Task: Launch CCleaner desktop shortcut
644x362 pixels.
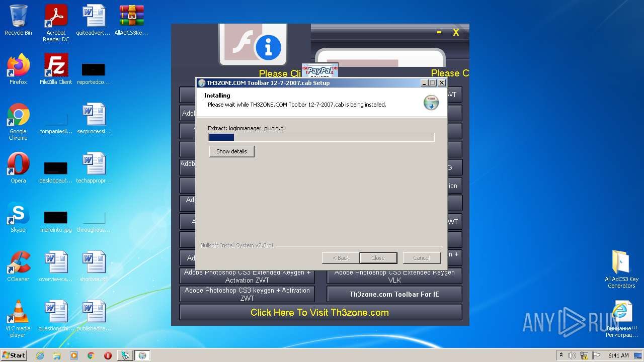Action: pyautogui.click(x=18, y=266)
